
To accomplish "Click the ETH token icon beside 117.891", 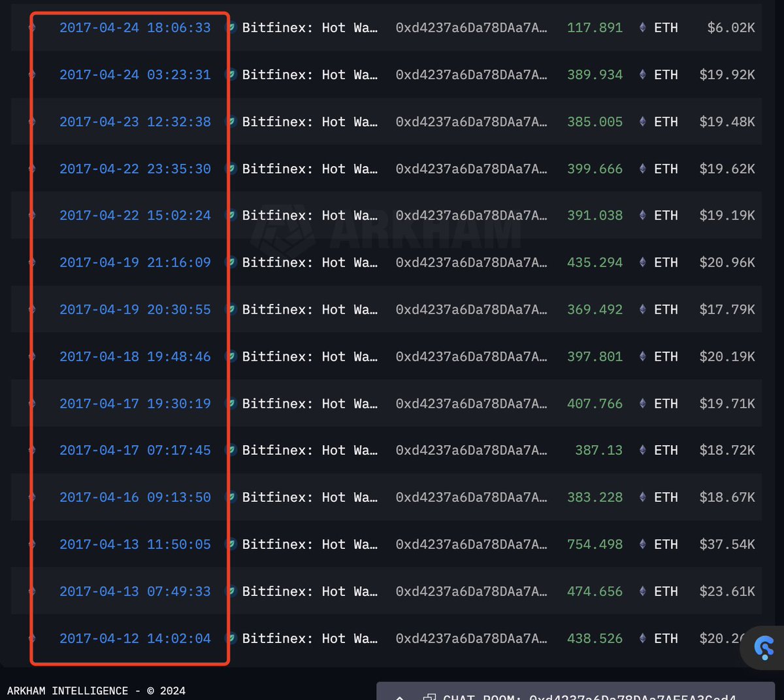I will pyautogui.click(x=642, y=27).
